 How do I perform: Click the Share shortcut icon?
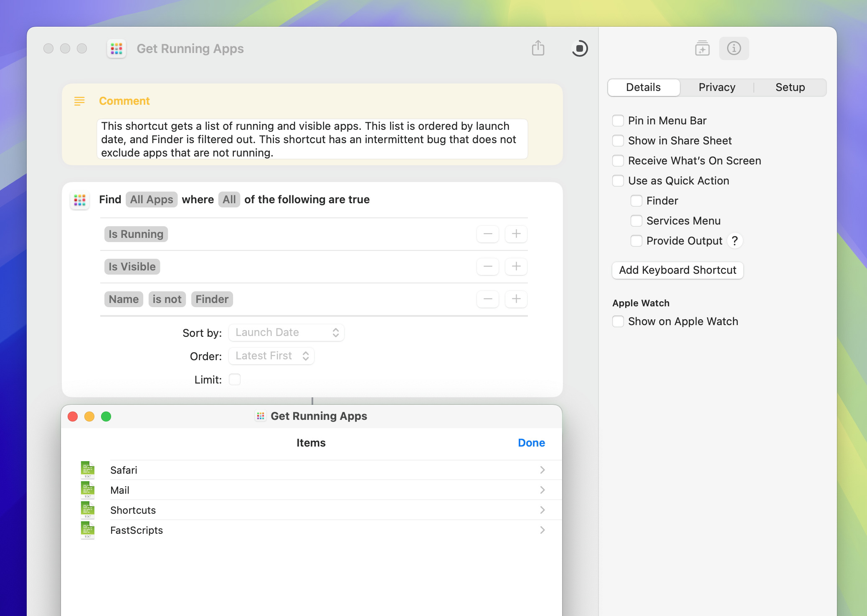538,48
